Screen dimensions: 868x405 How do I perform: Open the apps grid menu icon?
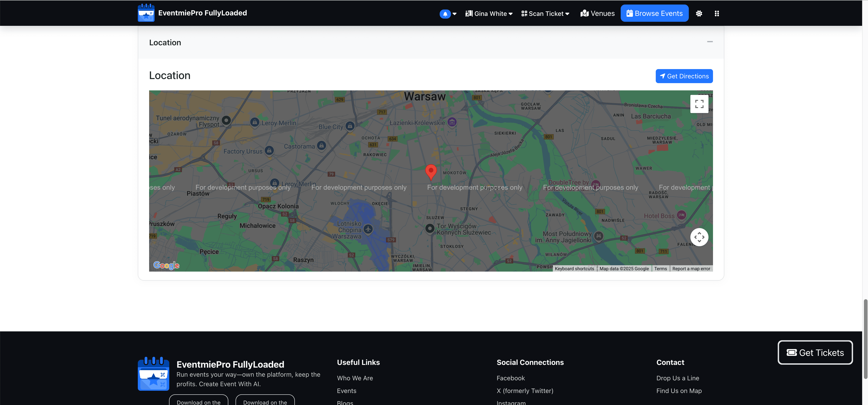tap(717, 14)
